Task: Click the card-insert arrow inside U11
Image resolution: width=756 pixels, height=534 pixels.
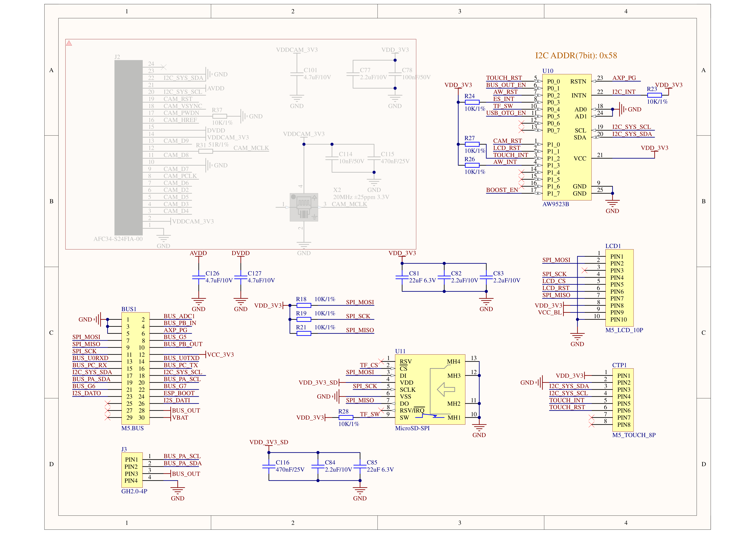Action: pos(446,390)
